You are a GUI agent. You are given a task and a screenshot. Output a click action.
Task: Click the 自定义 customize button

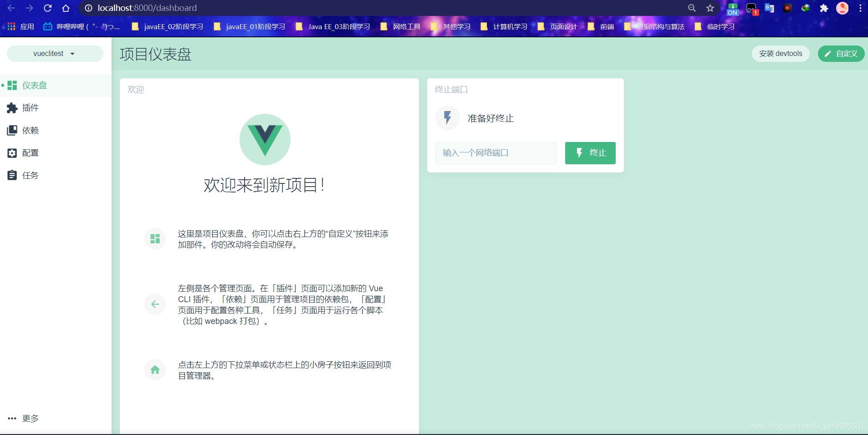tap(841, 54)
